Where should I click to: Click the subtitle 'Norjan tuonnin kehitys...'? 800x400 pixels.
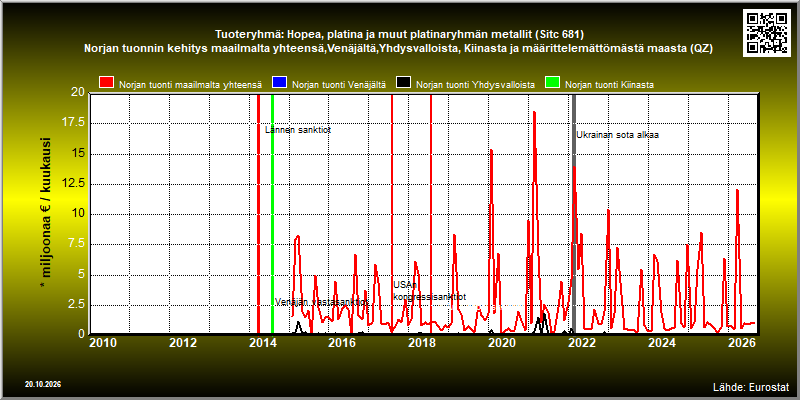398,48
